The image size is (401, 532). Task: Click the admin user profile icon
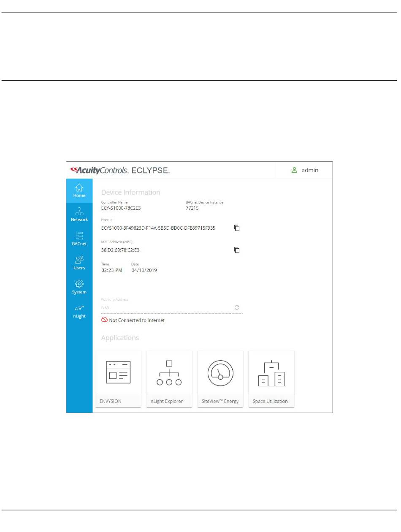click(x=295, y=170)
